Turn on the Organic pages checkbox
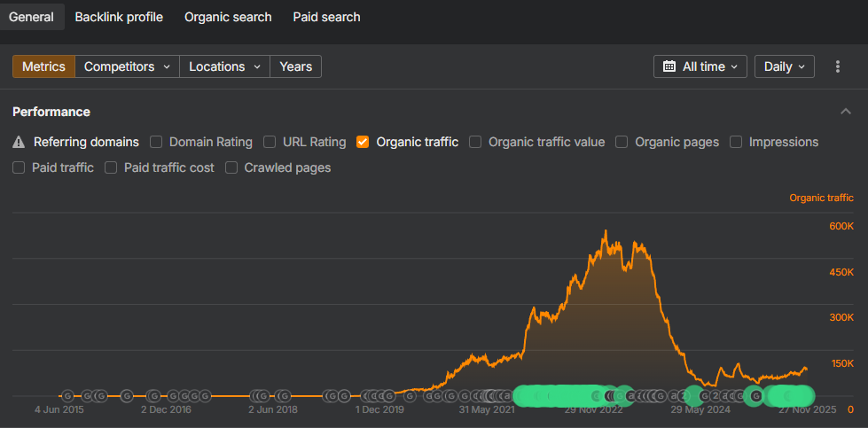This screenshot has height=428, width=868. [x=622, y=142]
